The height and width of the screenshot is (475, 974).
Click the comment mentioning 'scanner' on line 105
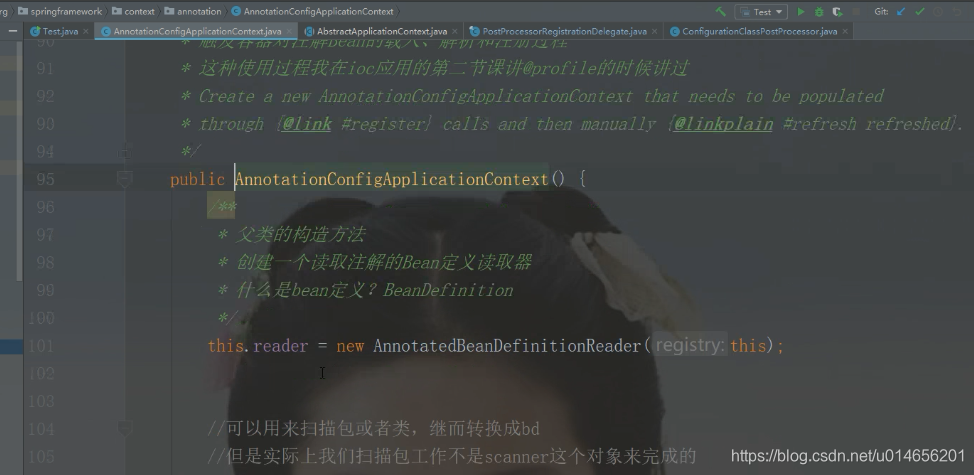pyautogui.click(x=452, y=456)
